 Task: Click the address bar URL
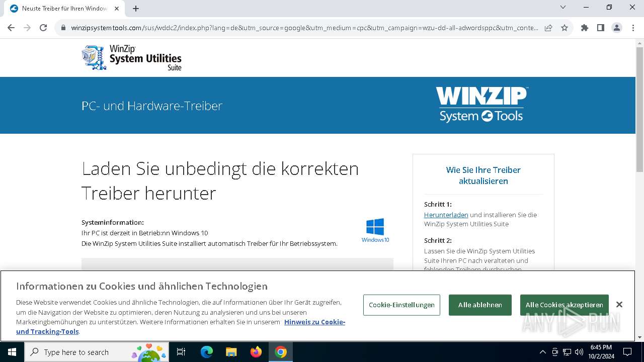[304, 28]
